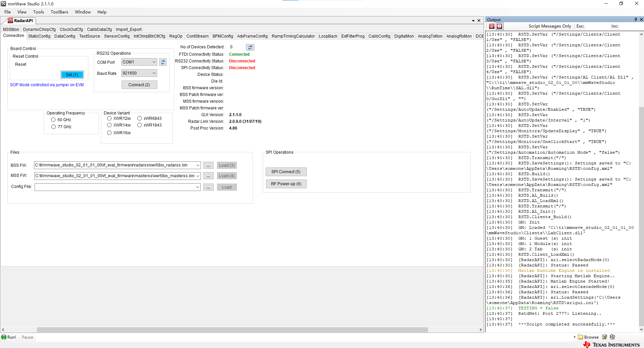Image resolution: width=644 pixels, height=348 pixels.
Task: Open the script search-and-edit icon
Action: point(612,337)
